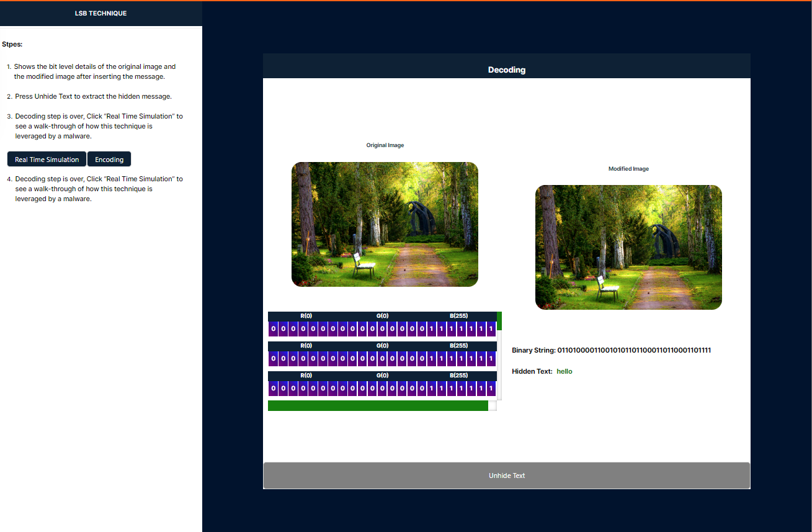The image size is (812, 532).
Task: Click the Original Image caption
Action: coord(385,145)
